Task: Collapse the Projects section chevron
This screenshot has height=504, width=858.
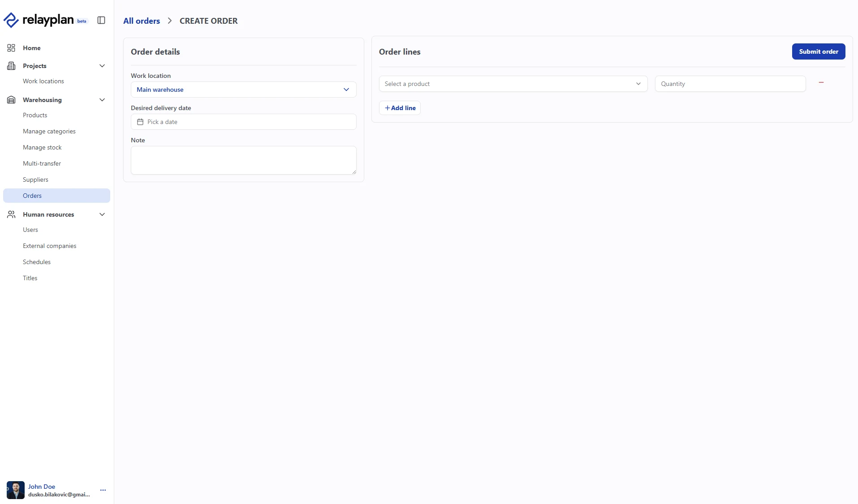Action: click(x=102, y=66)
